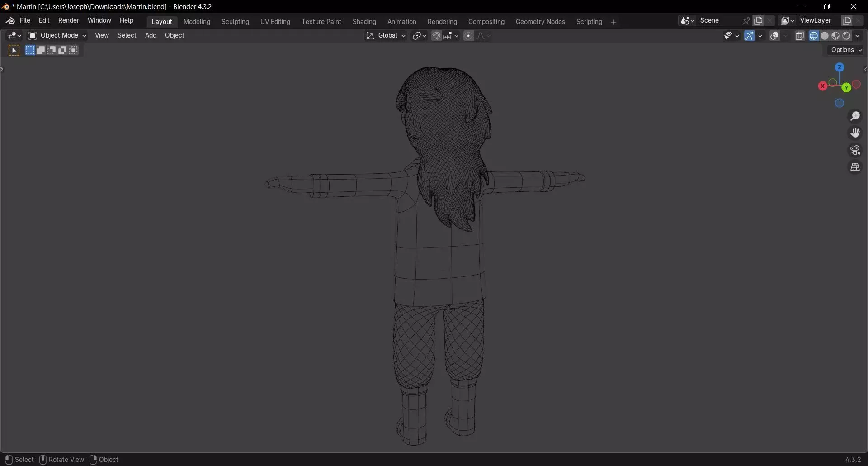Toggle Show Gizmo button
The height and width of the screenshot is (466, 868).
point(750,36)
